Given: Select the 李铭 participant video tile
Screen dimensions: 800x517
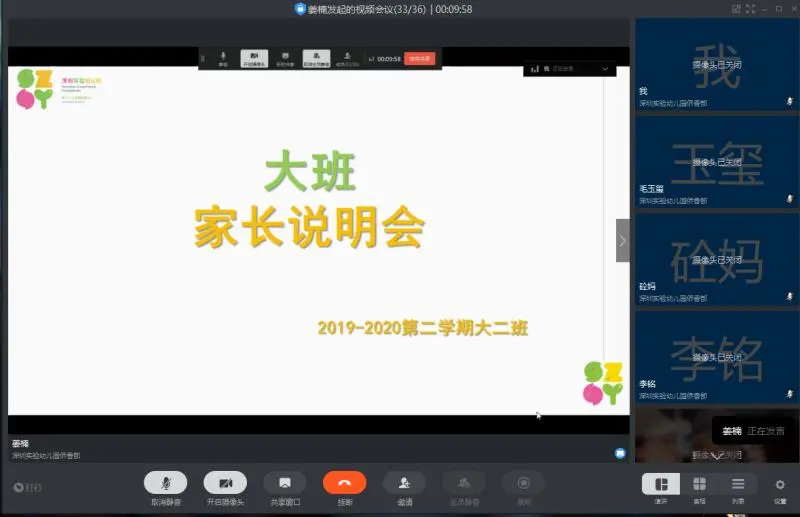Looking at the screenshot, I should pos(716,357).
